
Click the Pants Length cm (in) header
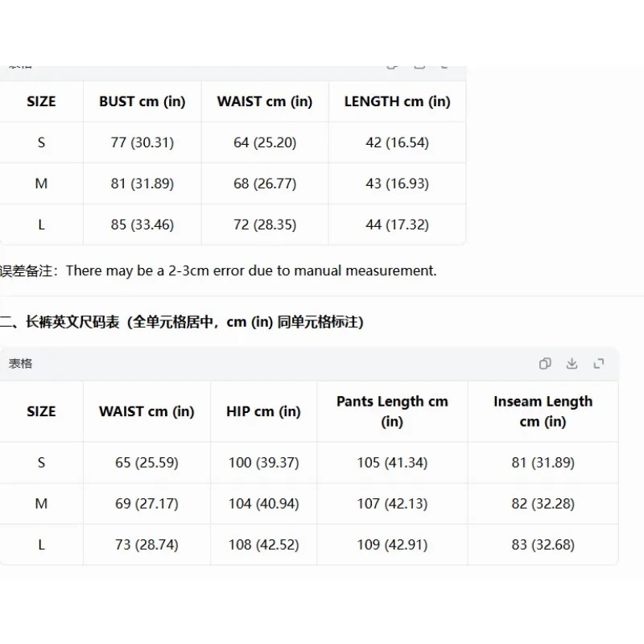point(392,411)
